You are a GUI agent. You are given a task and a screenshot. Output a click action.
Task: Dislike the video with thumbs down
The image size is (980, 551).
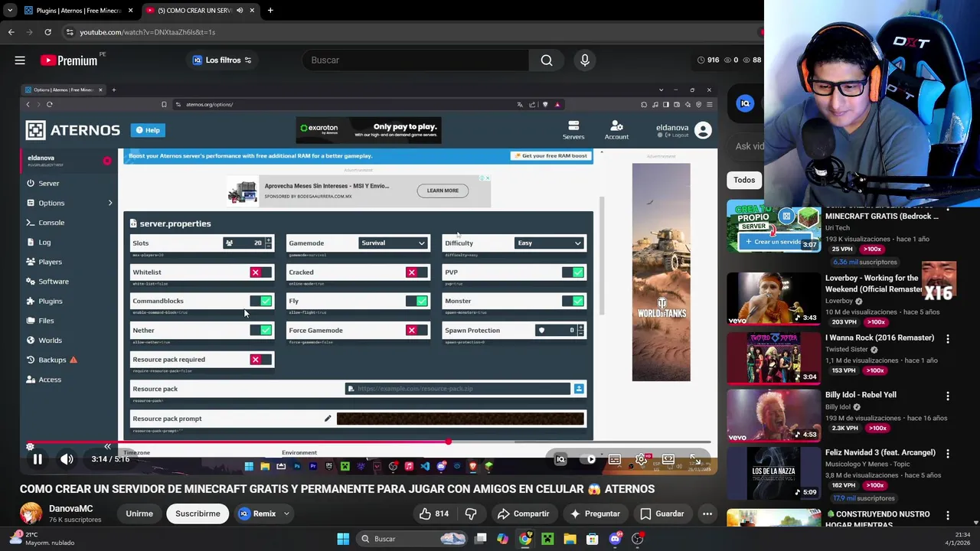click(x=471, y=514)
